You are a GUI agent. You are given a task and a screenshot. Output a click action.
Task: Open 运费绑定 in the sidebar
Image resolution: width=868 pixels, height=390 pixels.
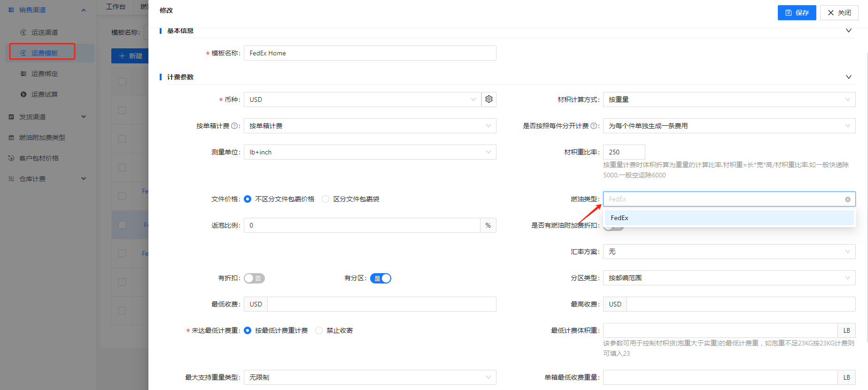pos(45,74)
